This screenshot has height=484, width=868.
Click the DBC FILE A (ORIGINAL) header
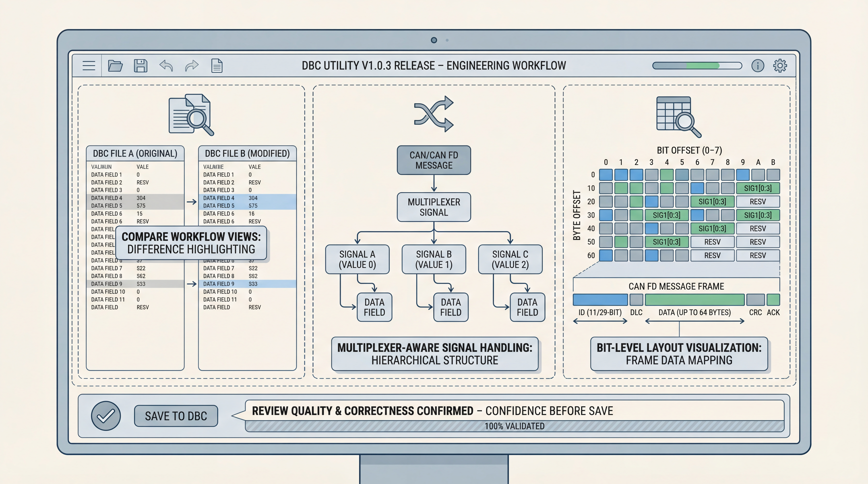tap(135, 153)
